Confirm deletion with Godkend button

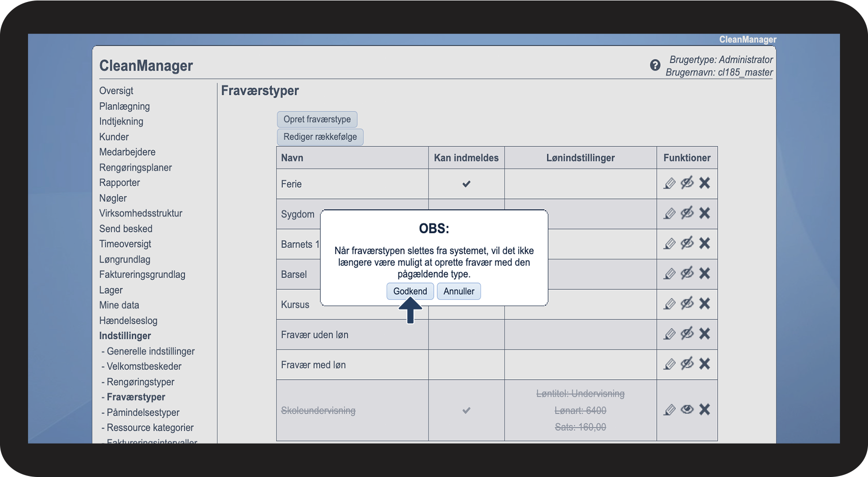click(x=410, y=291)
